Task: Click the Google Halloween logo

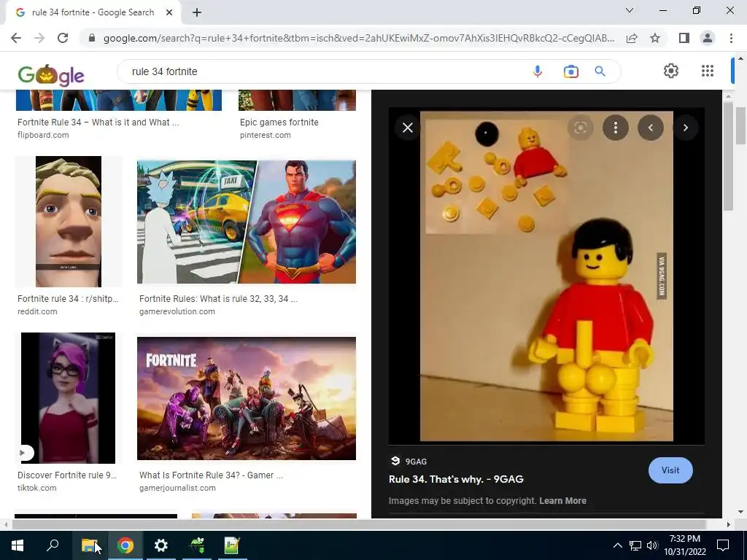Action: tap(51, 74)
